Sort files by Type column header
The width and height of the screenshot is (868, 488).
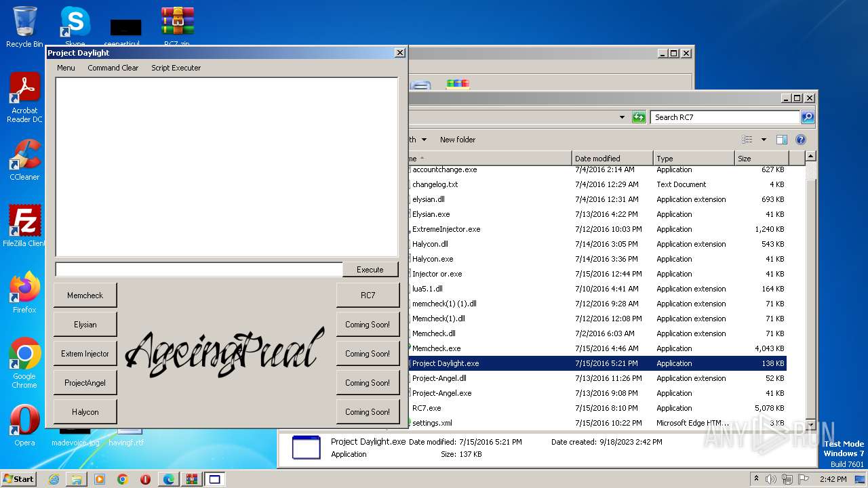tap(694, 158)
